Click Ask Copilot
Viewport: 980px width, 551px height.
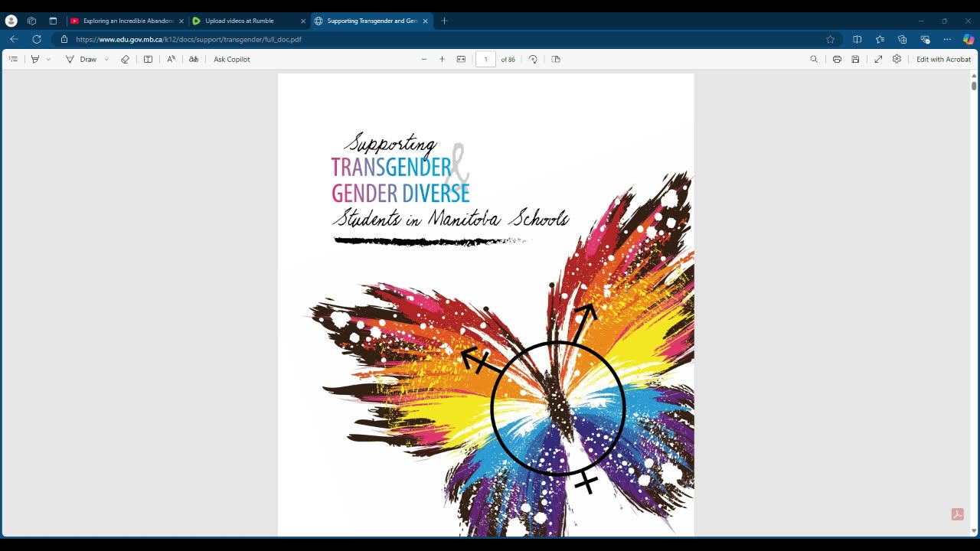(x=232, y=59)
